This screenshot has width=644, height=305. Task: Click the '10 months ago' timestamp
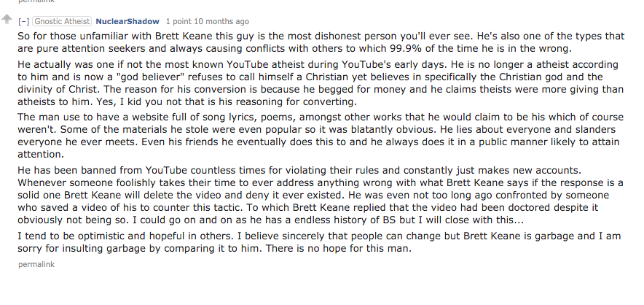click(221, 21)
